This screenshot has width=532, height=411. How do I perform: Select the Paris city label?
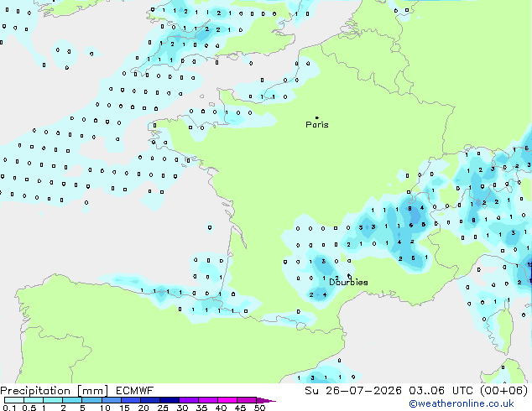pos(317,125)
